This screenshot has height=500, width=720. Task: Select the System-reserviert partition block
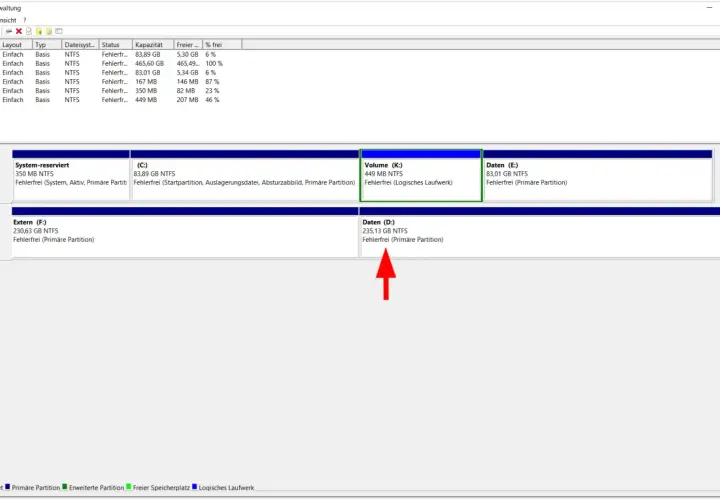(71, 175)
